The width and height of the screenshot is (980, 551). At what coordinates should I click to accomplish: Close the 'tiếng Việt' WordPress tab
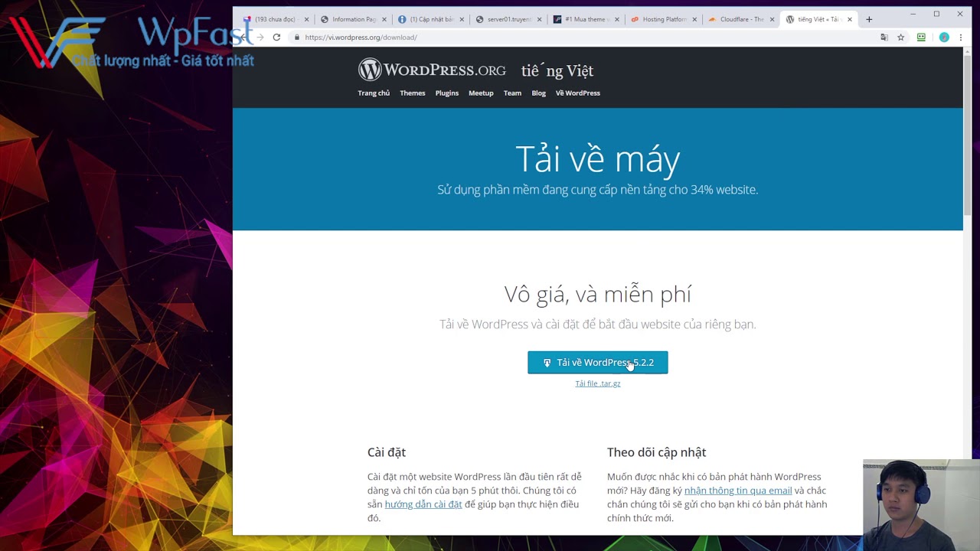[x=849, y=19]
